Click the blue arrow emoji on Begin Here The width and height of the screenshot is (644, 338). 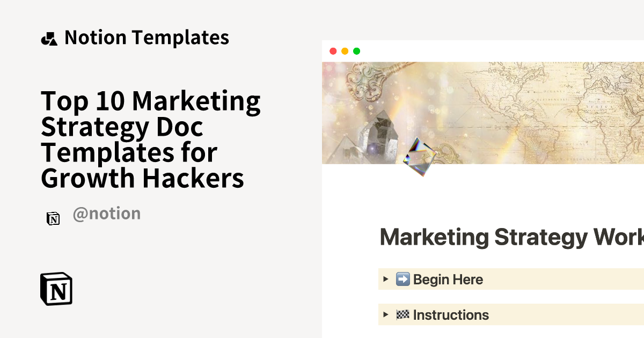click(402, 279)
